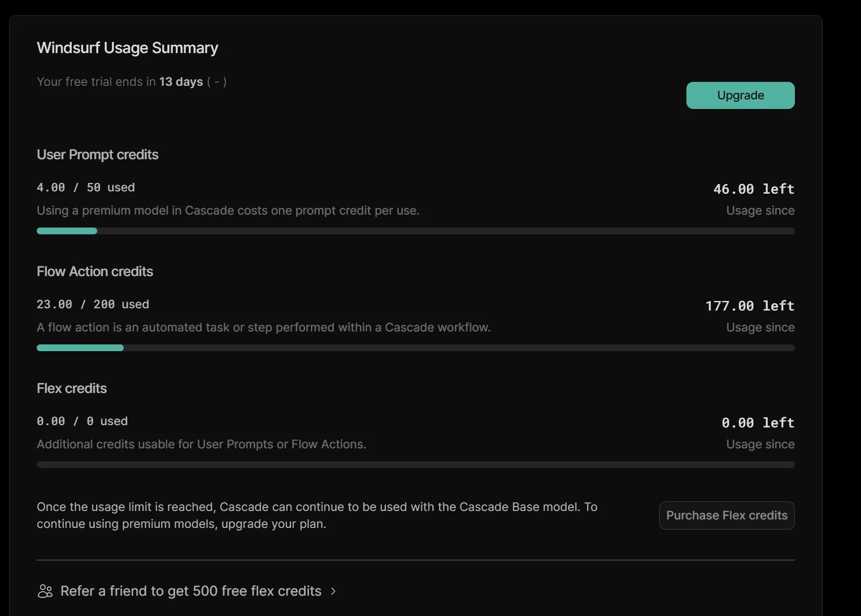The width and height of the screenshot is (861, 616).
Task: Click the Flow Action credits progress bar
Action: point(415,348)
